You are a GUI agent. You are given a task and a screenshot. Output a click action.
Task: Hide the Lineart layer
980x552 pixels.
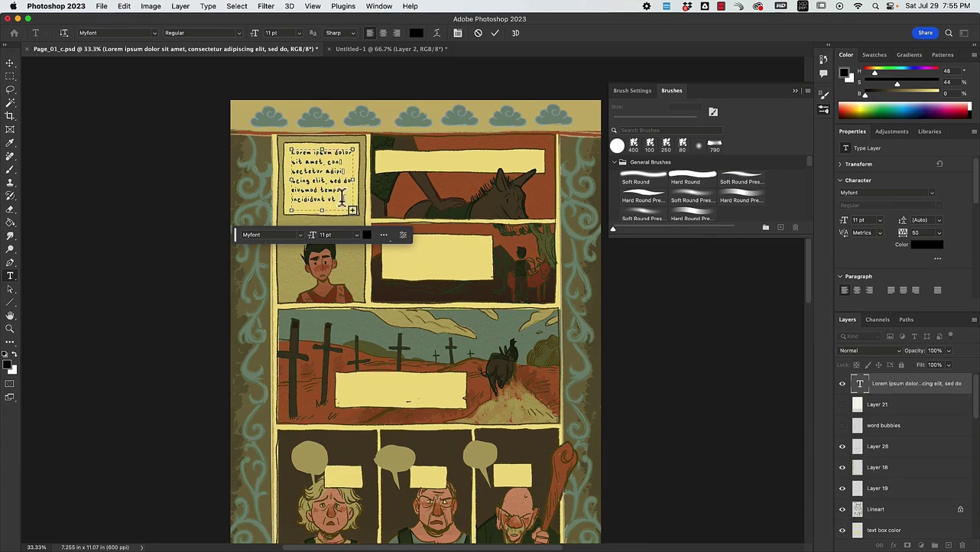[842, 509]
